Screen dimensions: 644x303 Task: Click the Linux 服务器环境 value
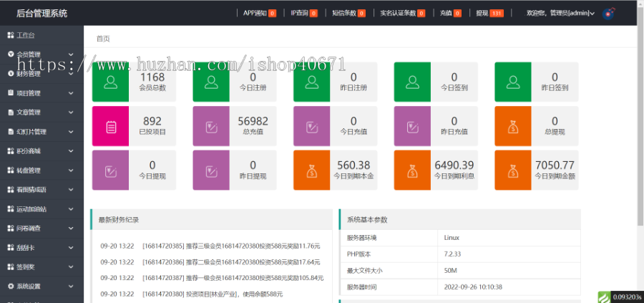(x=452, y=238)
